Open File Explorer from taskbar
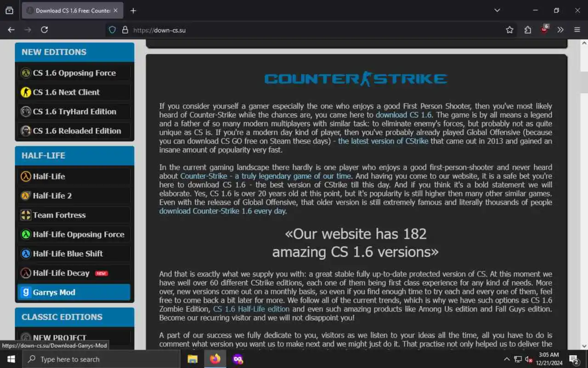The height and width of the screenshot is (368, 588). click(x=192, y=359)
